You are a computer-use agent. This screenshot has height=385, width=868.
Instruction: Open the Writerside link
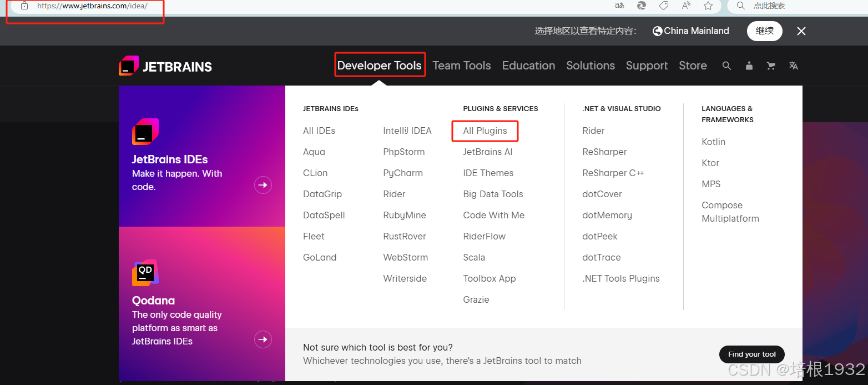405,279
